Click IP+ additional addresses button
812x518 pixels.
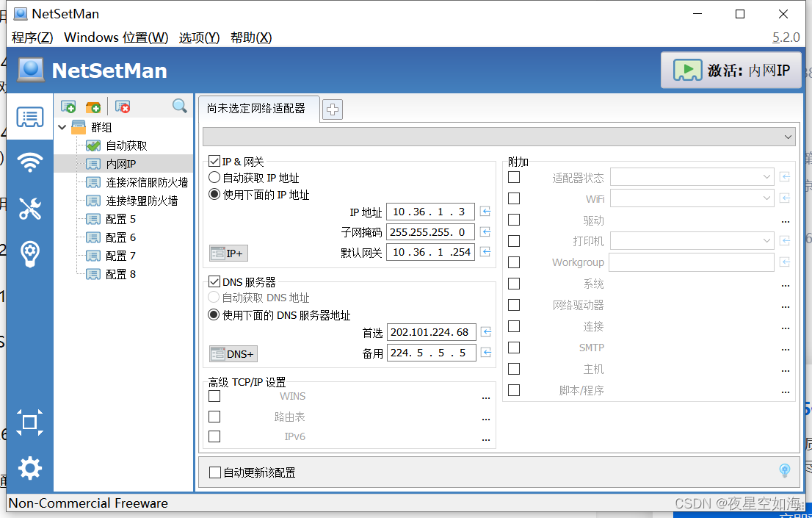[x=228, y=253]
